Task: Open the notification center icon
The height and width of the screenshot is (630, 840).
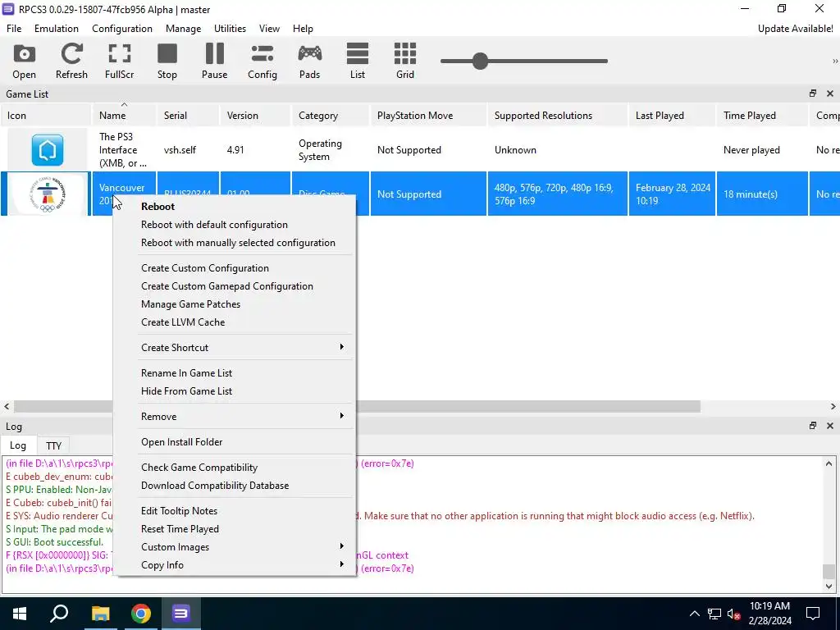Action: pyautogui.click(x=813, y=614)
